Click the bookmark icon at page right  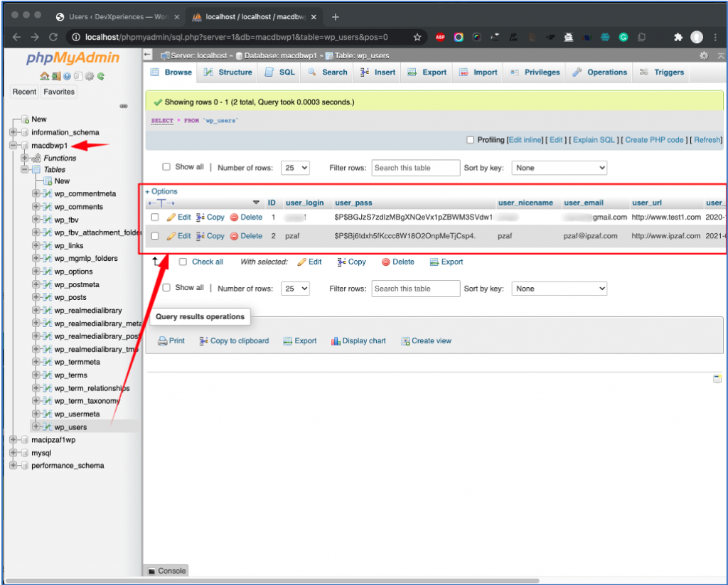coord(717,379)
